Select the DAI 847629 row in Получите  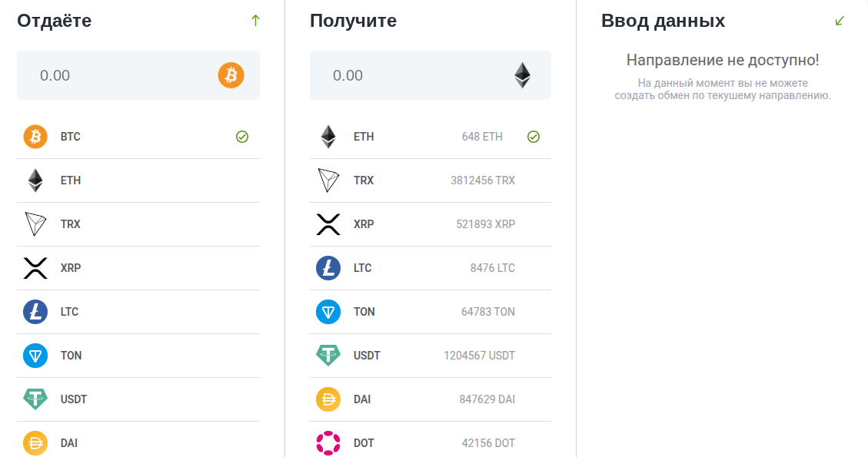click(430, 399)
